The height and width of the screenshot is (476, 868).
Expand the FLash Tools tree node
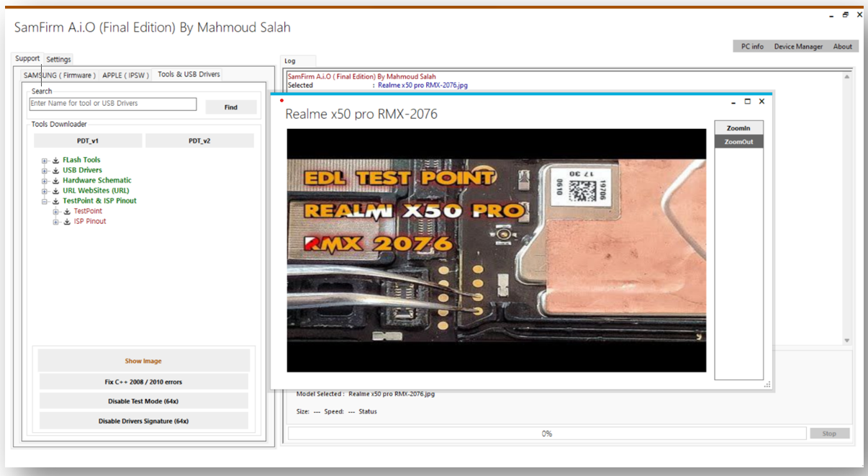click(45, 161)
